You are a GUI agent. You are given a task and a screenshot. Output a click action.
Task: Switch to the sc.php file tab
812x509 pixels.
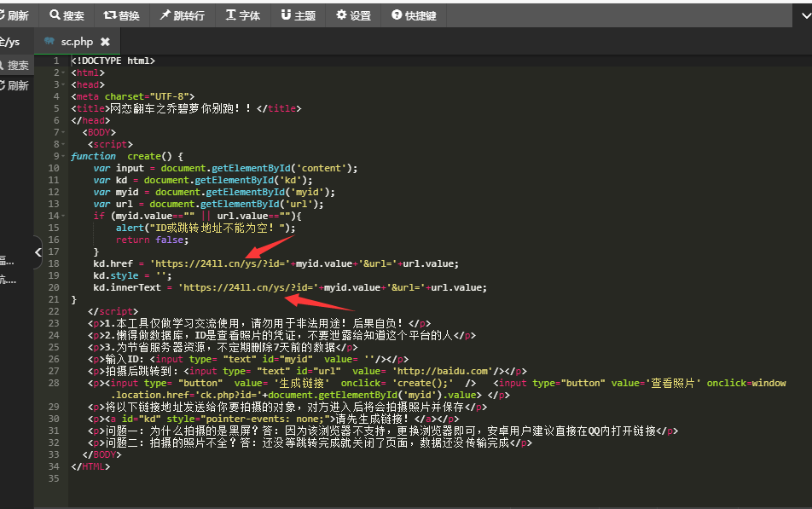pos(75,42)
